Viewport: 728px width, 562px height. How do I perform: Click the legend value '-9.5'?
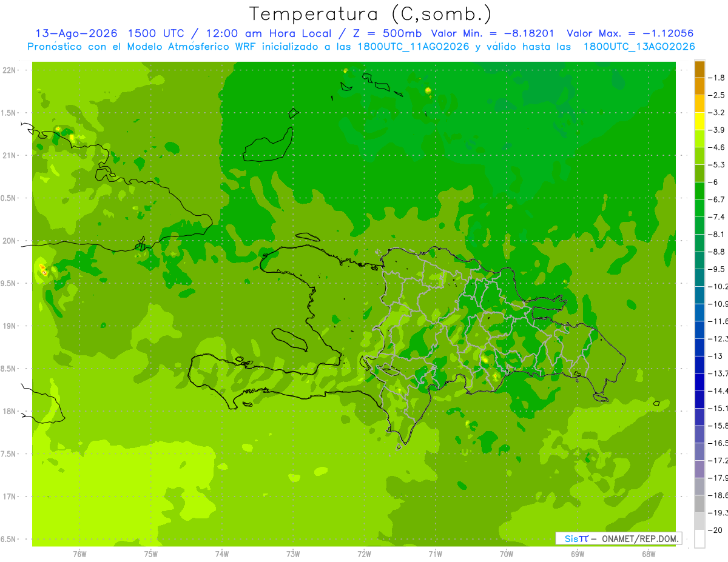pos(716,269)
